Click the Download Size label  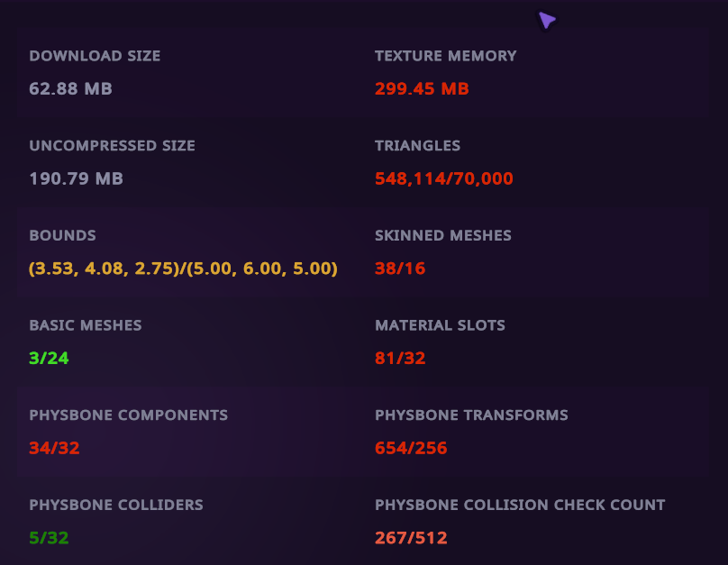point(95,56)
